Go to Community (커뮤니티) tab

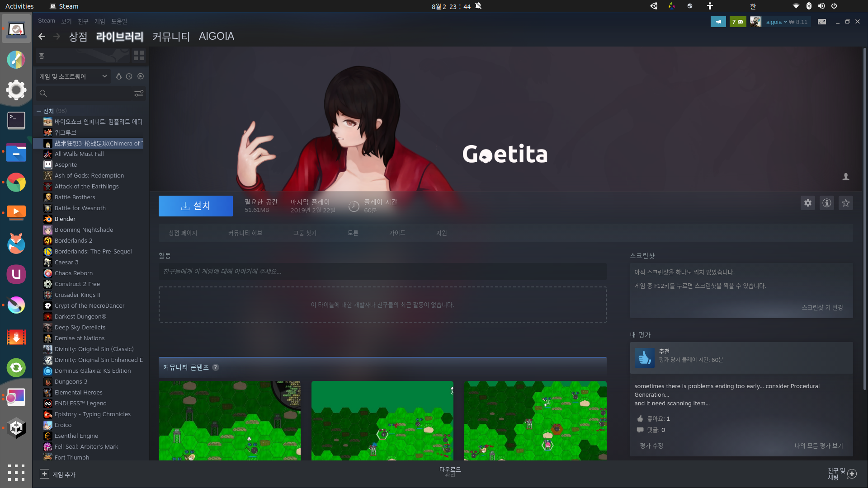click(x=171, y=37)
